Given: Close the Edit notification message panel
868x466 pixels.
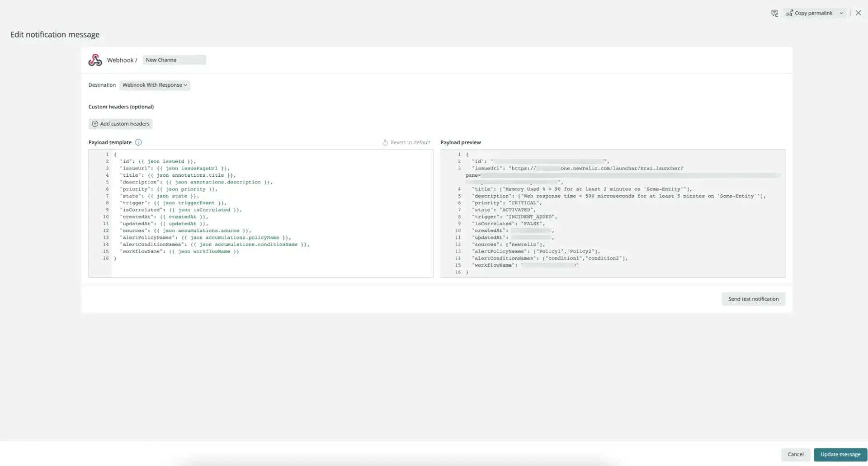Looking at the screenshot, I should click(859, 13).
